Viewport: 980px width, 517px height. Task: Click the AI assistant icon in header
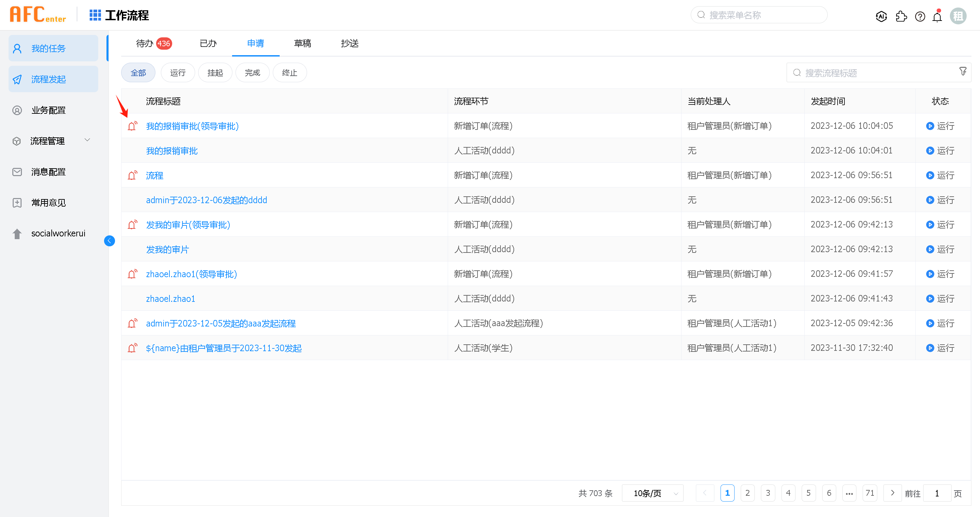[x=881, y=16]
